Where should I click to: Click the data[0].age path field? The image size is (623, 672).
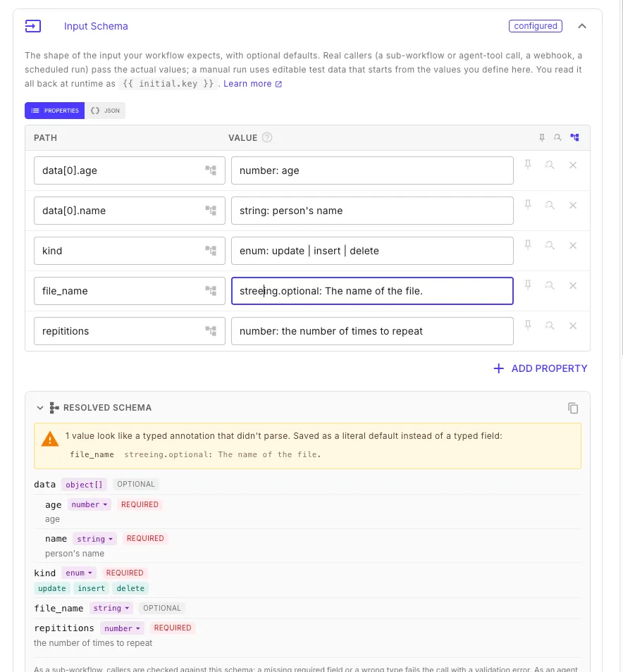[130, 170]
